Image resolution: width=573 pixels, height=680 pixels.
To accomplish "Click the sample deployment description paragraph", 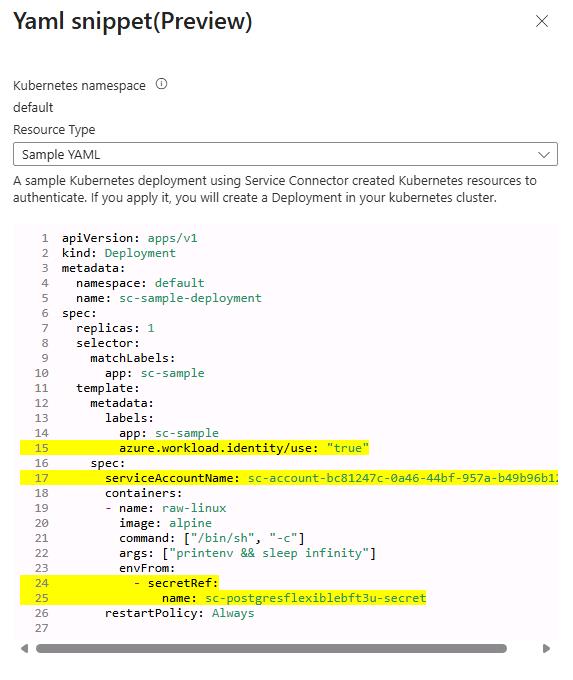I will (275, 189).
